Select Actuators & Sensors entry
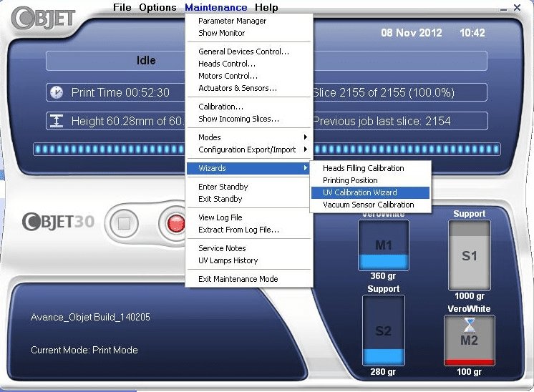Image resolution: width=534 pixels, height=392 pixels. (249, 88)
